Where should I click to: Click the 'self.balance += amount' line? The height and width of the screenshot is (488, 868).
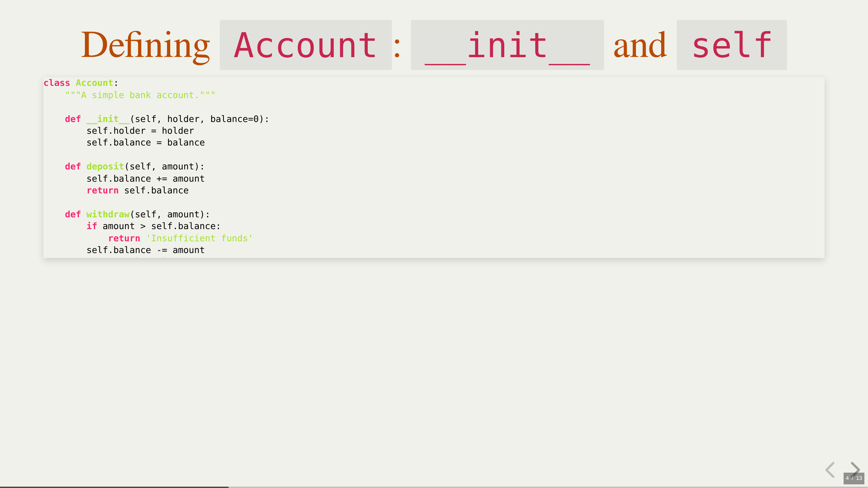(146, 178)
